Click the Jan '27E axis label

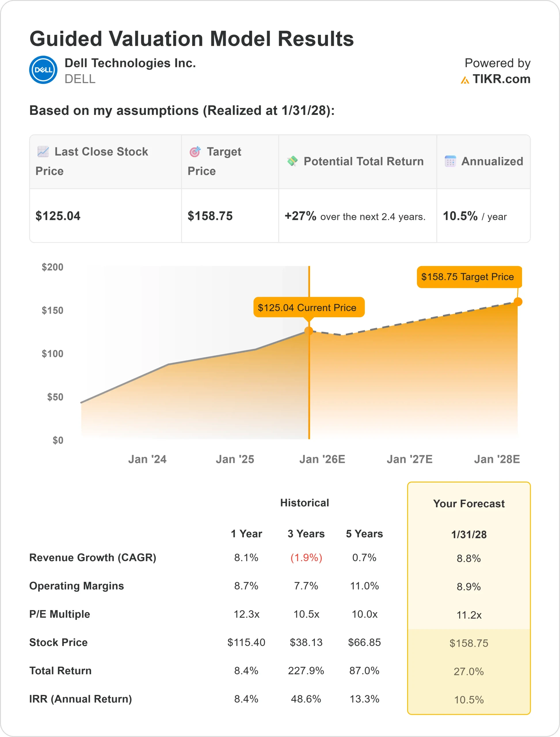pos(409,459)
